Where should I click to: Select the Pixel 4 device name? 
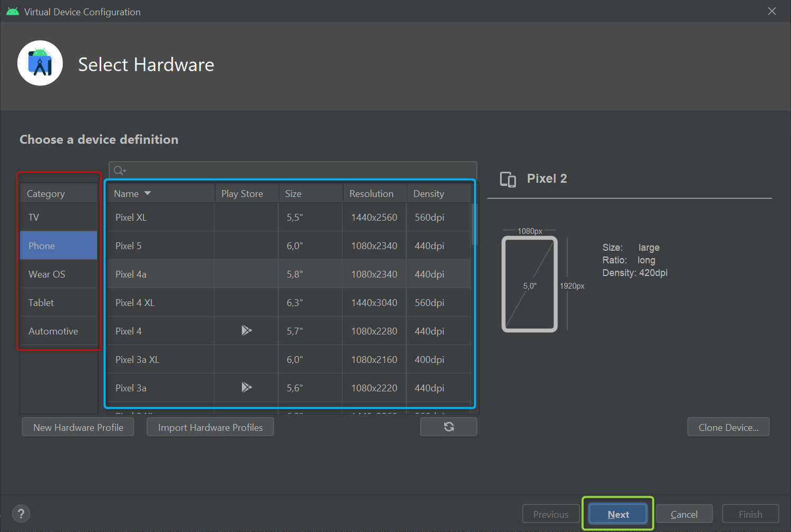coord(129,331)
